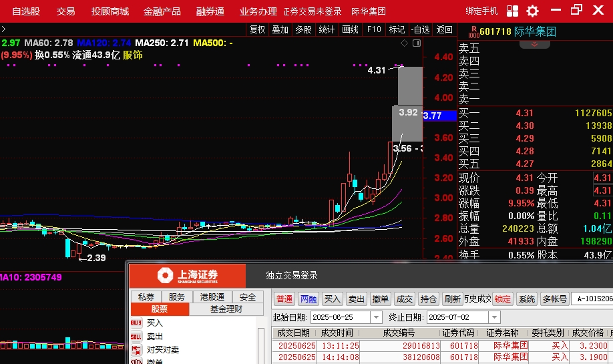The height and width of the screenshot is (364, 613).
Task: Click the 返回 back button
Action: 445,29
